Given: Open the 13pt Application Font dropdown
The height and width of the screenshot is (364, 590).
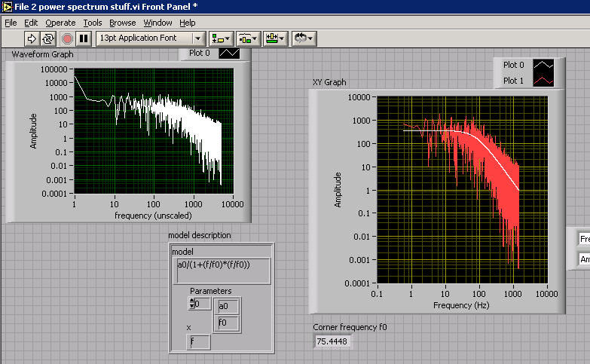Looking at the screenshot, I should 151,38.
